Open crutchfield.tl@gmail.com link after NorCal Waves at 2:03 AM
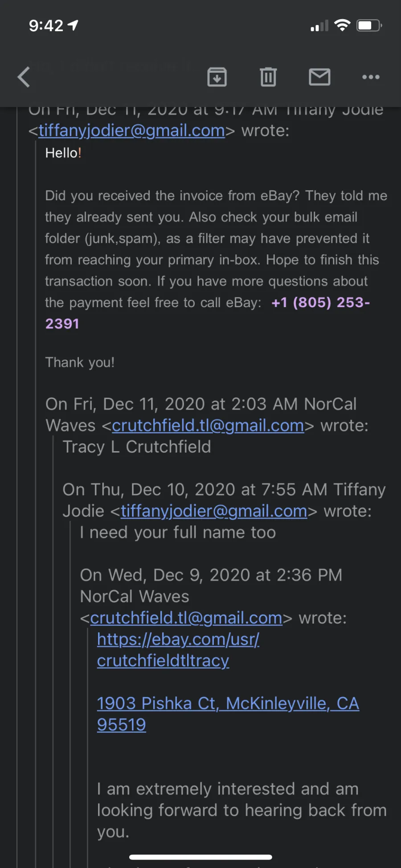 pyautogui.click(x=208, y=426)
